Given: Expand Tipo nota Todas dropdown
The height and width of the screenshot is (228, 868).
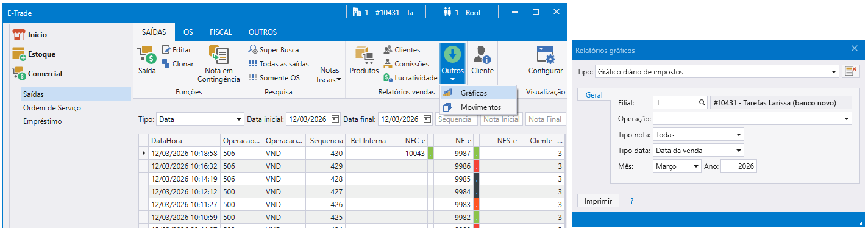Looking at the screenshot, I should pos(739,134).
